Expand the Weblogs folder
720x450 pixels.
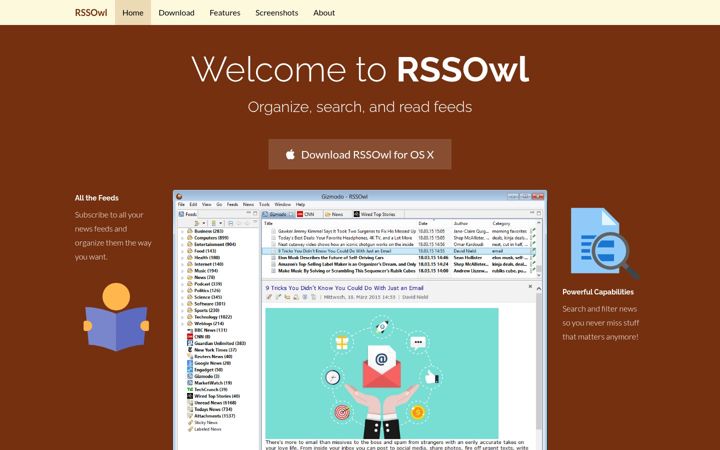[x=182, y=323]
